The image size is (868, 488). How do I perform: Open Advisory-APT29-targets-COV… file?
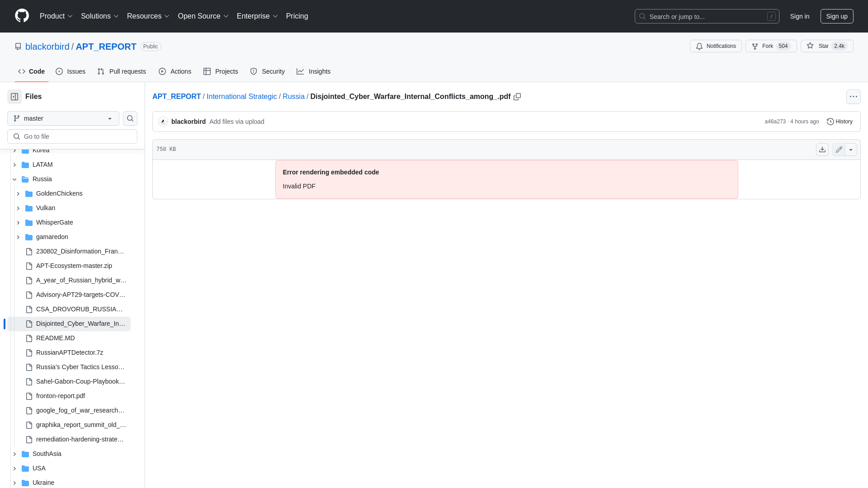80,295
